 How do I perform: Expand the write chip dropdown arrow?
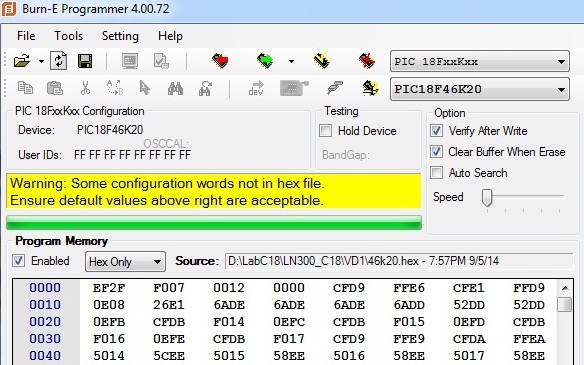291,61
